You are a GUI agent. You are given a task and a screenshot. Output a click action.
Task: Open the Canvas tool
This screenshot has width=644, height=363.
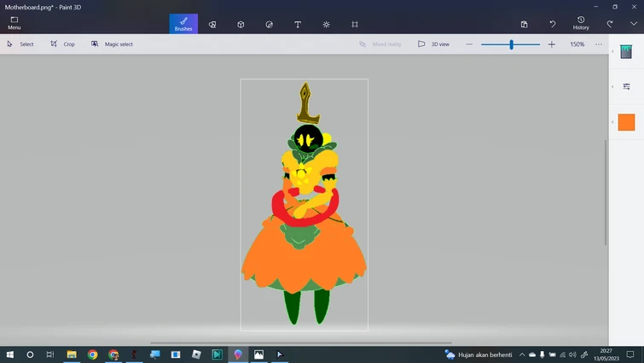pos(355,25)
